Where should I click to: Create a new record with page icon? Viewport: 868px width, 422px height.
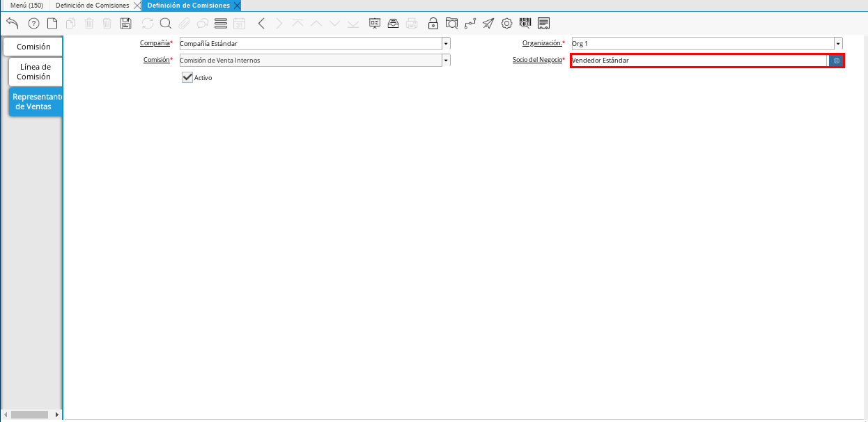click(x=52, y=23)
